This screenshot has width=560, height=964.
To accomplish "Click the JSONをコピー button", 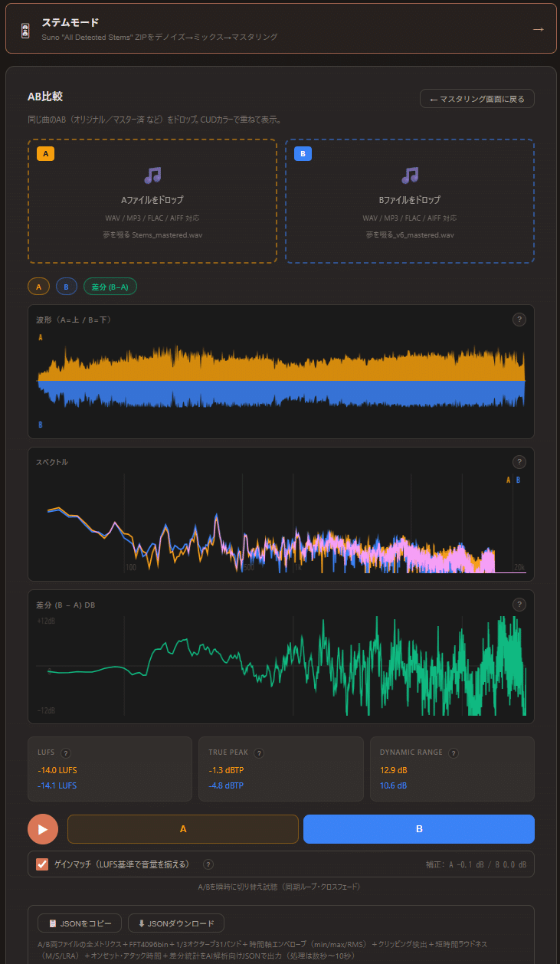I will (80, 923).
